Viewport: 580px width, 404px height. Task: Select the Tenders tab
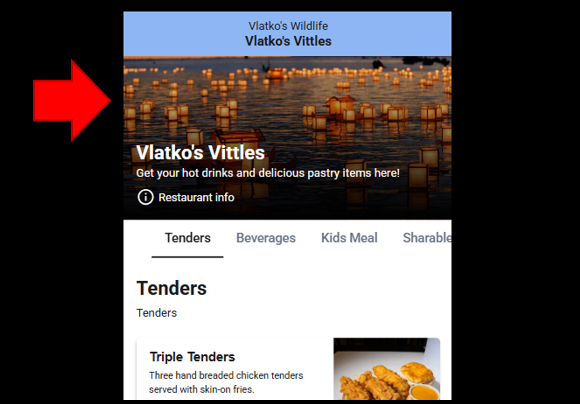click(188, 238)
